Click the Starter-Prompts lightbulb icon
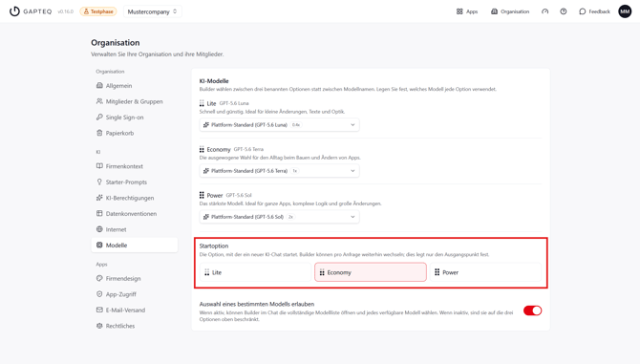The height and width of the screenshot is (364, 640). coord(99,182)
